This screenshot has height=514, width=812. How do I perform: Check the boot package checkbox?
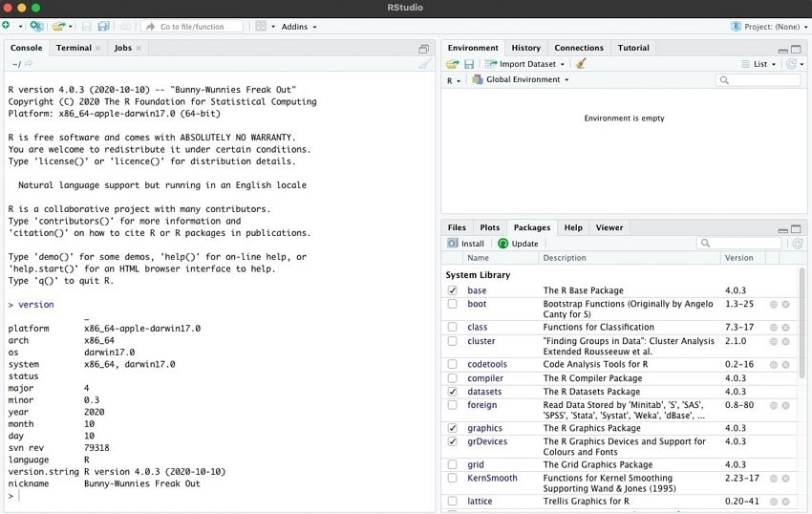coord(452,304)
